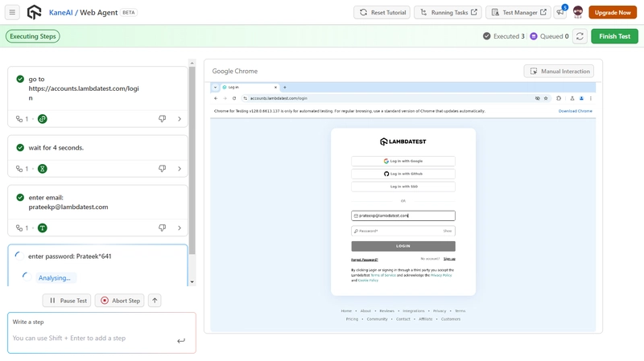The width and height of the screenshot is (644, 361).
Task: Open the Test Manager link
Action: (x=518, y=12)
